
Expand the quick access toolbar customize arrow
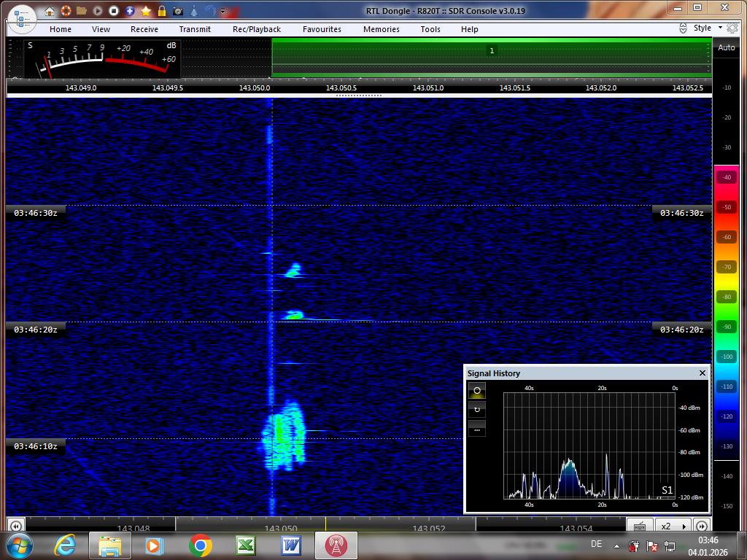pos(222,12)
